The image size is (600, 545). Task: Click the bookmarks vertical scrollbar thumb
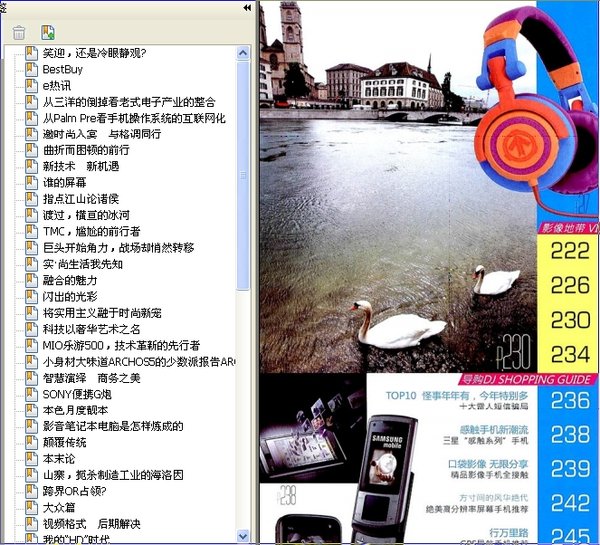[243, 175]
